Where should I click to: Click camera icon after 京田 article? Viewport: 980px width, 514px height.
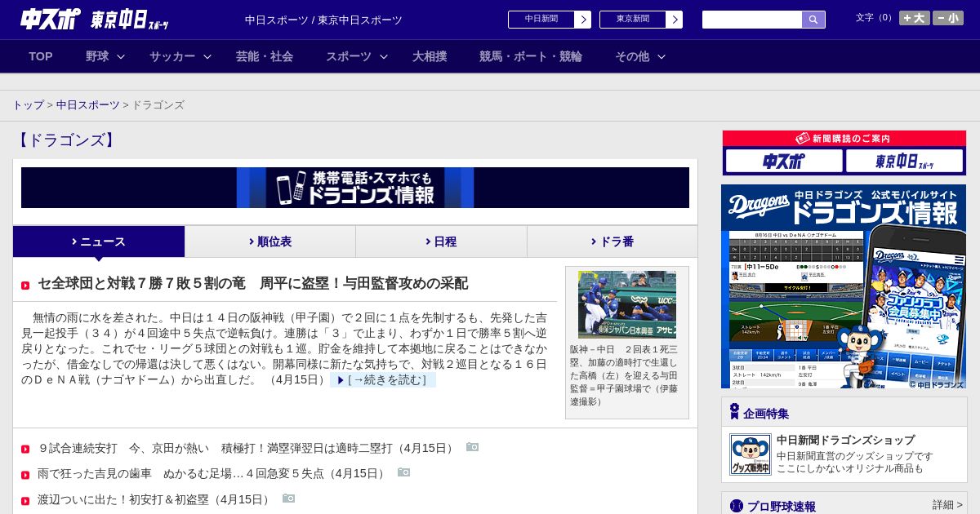click(472, 447)
